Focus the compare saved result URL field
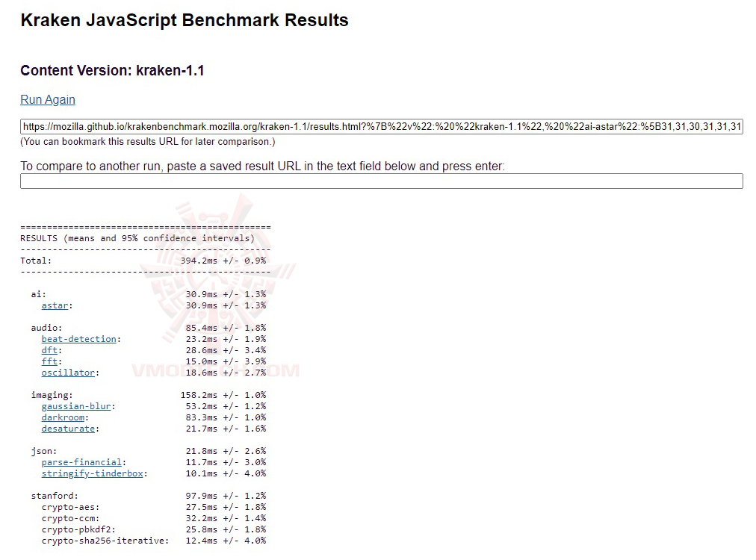This screenshot has width=756, height=560. pos(382,181)
